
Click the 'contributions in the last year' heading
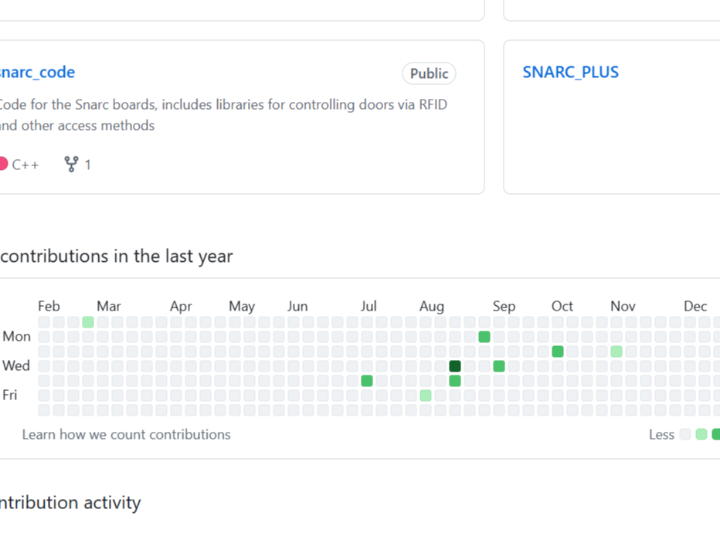(116, 256)
